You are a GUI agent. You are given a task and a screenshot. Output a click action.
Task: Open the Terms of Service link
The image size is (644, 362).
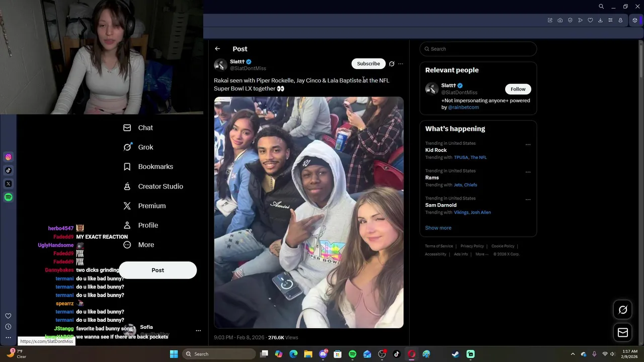[x=439, y=246]
